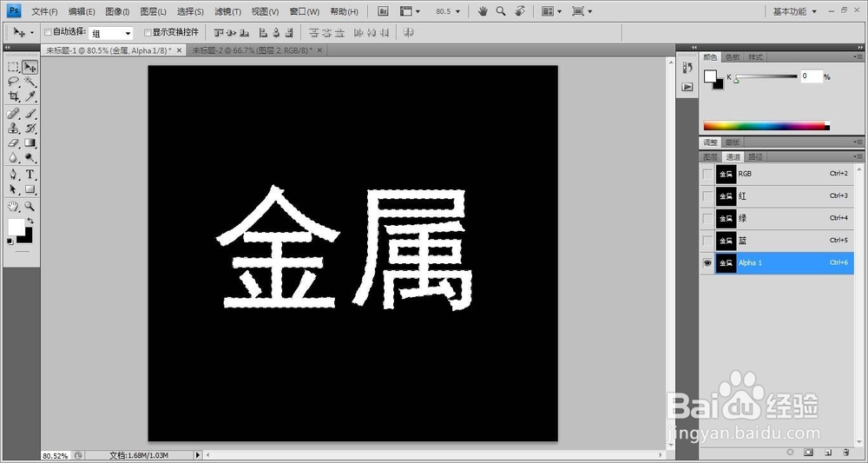Viewport: 868px width, 463px height.
Task: Select the Type tool
Action: pos(30,175)
